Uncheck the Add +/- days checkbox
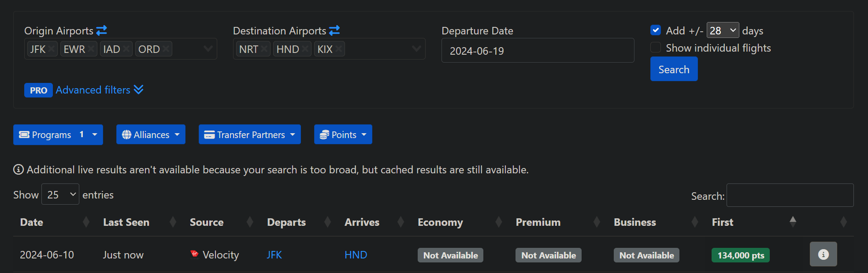The height and width of the screenshot is (273, 868). [x=656, y=30]
